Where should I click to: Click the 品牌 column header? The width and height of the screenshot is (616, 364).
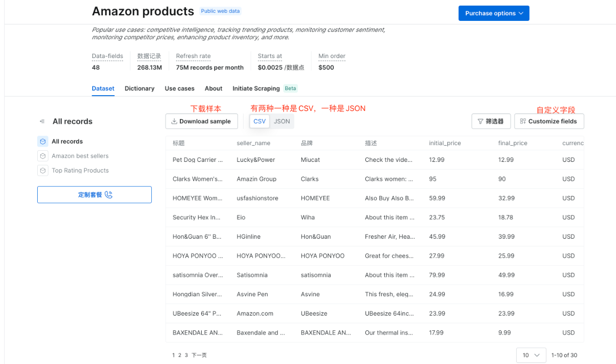pos(307,144)
